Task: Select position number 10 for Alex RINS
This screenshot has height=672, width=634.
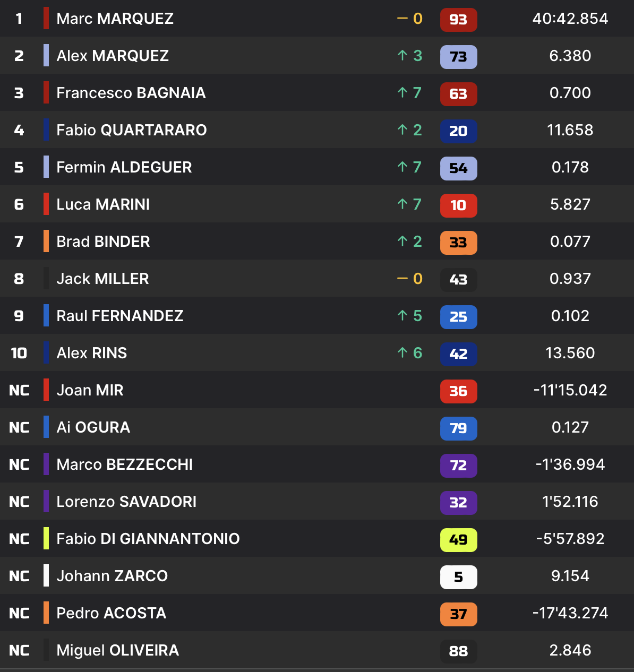Action: click(x=19, y=353)
